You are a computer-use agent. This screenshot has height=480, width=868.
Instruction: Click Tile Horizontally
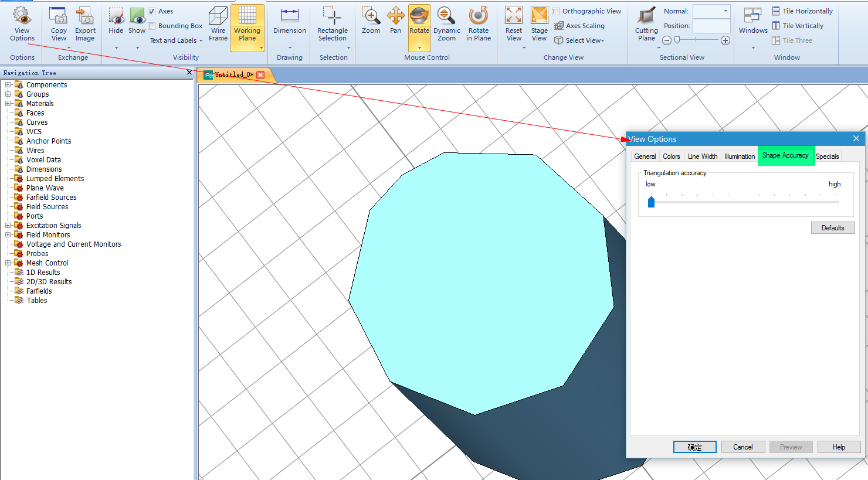point(802,11)
